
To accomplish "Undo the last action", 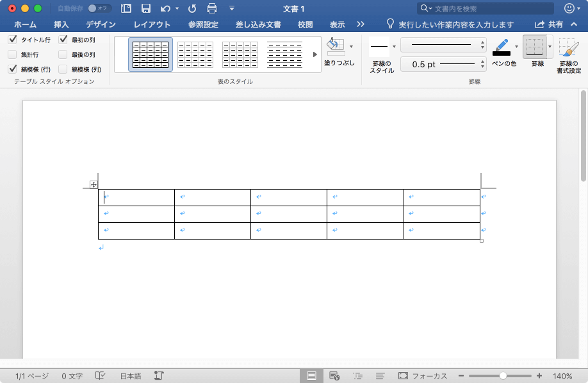I will (x=165, y=8).
